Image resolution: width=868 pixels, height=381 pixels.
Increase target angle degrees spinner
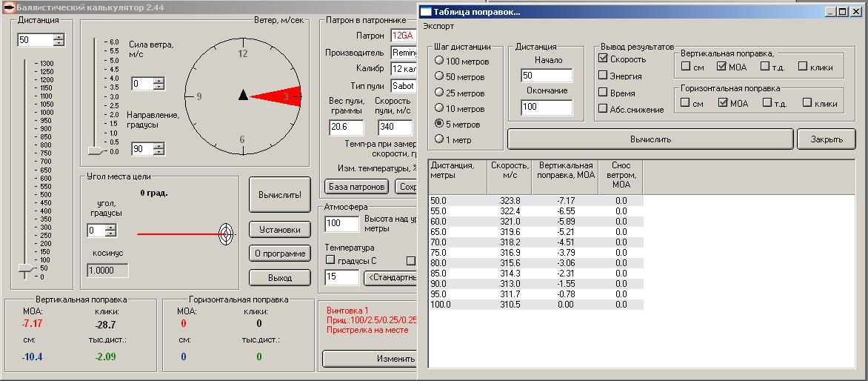point(110,228)
